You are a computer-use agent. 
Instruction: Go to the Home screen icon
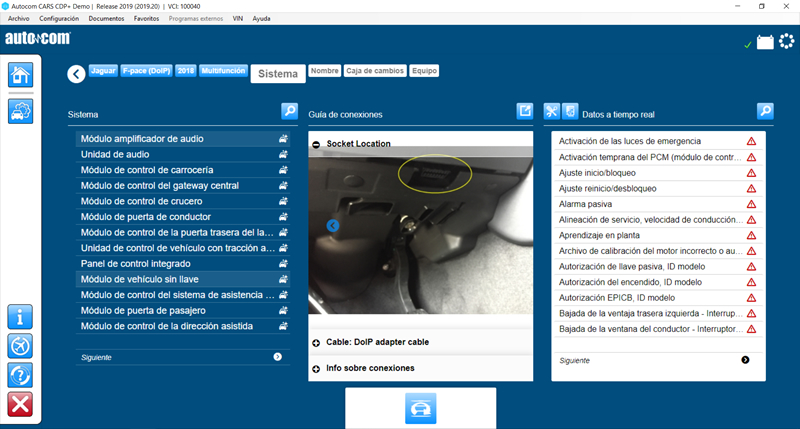click(x=20, y=75)
